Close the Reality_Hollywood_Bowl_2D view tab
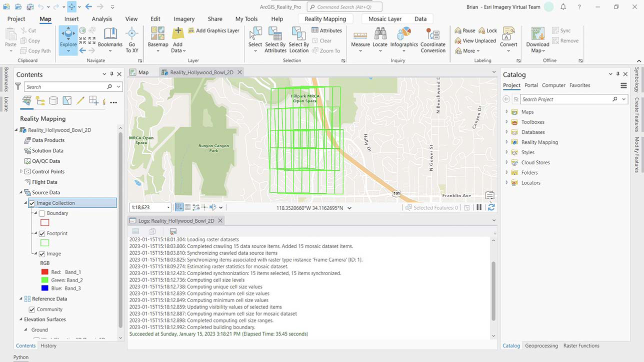Image resolution: width=644 pixels, height=362 pixels. [239, 72]
